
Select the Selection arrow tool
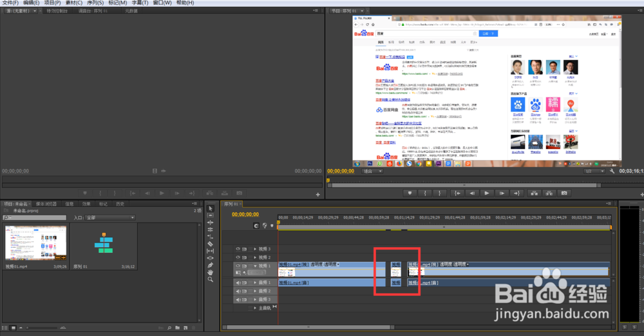[211, 208]
